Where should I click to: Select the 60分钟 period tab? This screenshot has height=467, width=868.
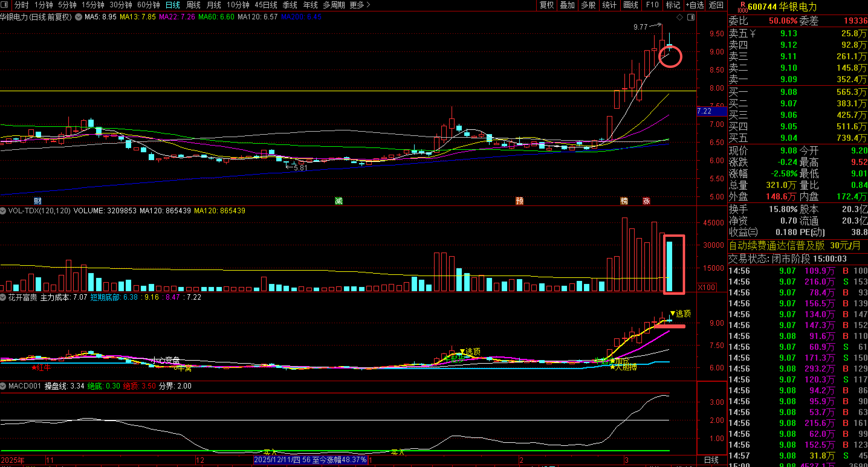pos(148,5)
